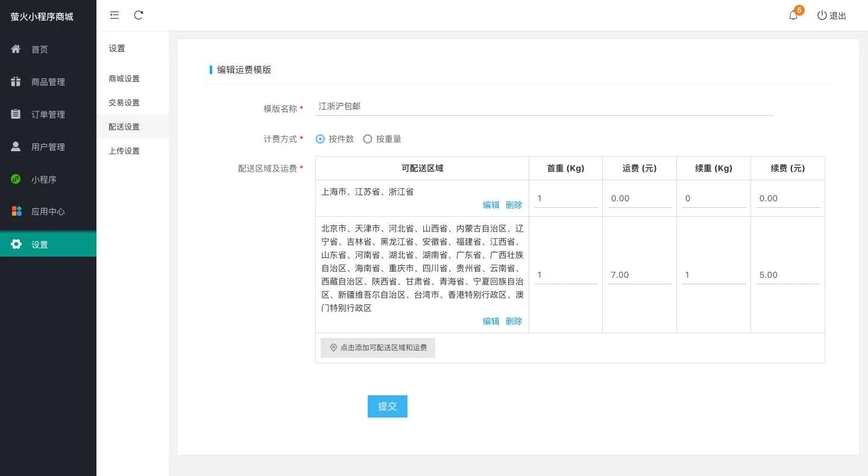Screen dimensions: 868x476
Task: Click the green 小程序 icon
Action: click(16, 179)
